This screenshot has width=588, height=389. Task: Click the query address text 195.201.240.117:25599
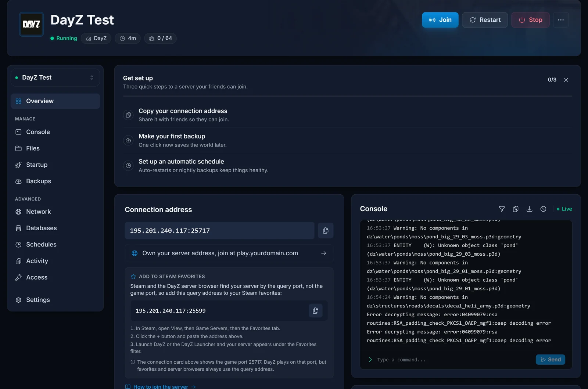171,311
